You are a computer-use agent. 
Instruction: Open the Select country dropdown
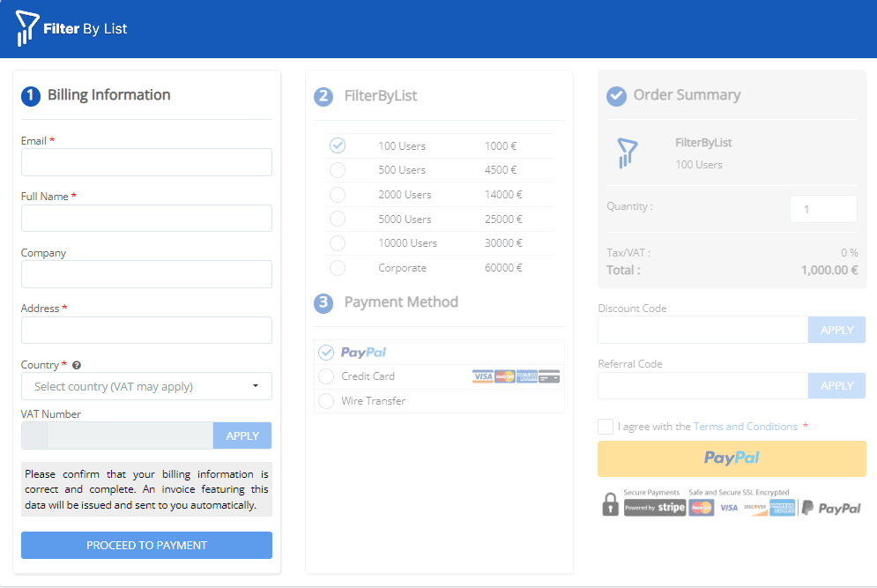pos(146,386)
